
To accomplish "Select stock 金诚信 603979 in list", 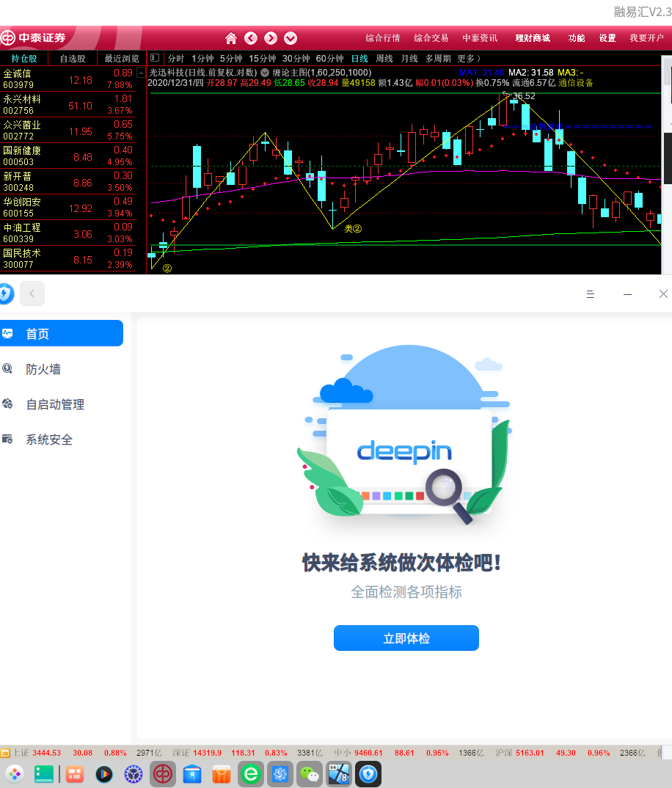I will click(x=67, y=79).
